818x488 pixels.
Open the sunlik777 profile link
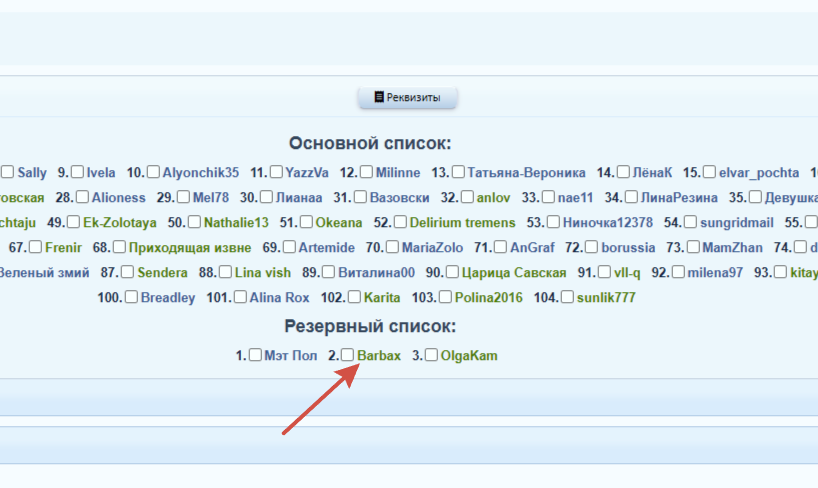click(x=606, y=298)
